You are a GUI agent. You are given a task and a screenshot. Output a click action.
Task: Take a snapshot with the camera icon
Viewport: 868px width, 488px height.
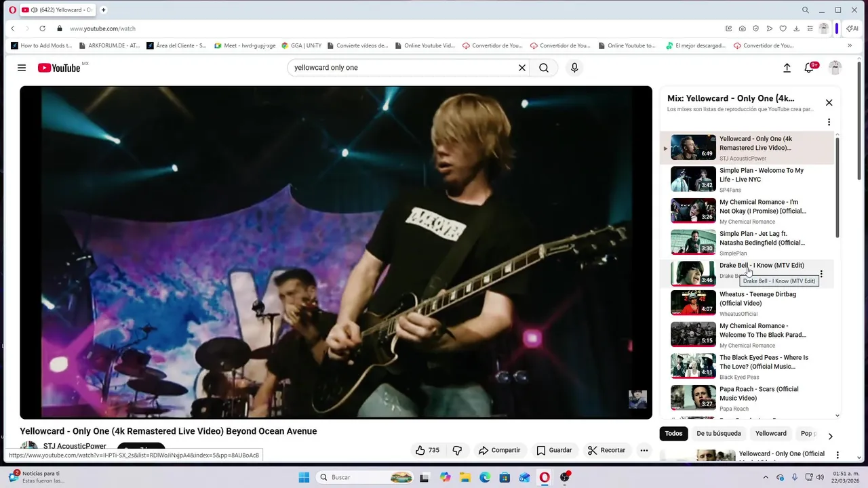click(x=742, y=28)
